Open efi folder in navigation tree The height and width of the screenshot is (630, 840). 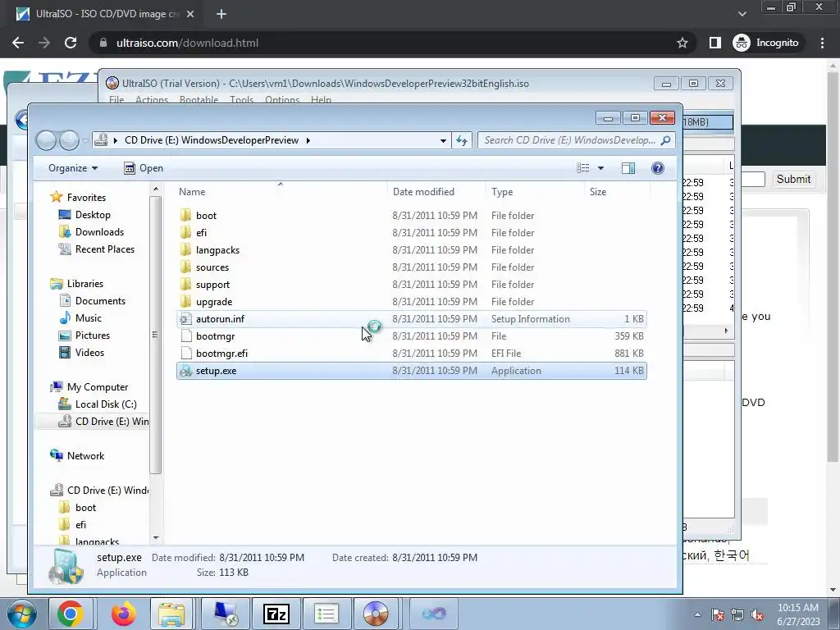click(80, 524)
